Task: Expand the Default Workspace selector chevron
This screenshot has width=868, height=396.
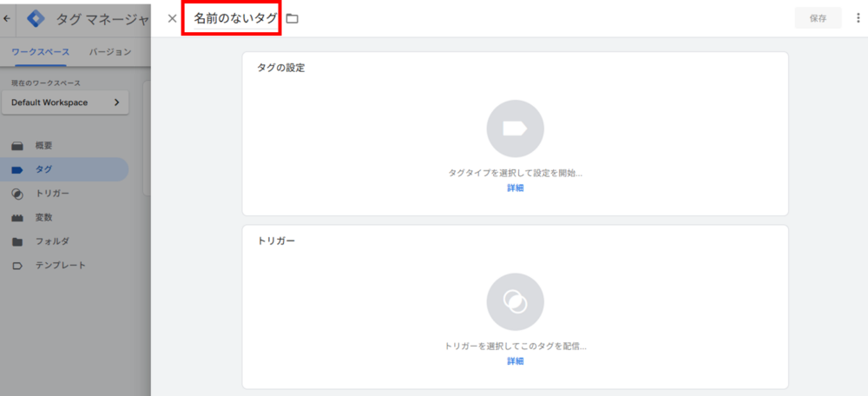Action: pyautogui.click(x=117, y=102)
